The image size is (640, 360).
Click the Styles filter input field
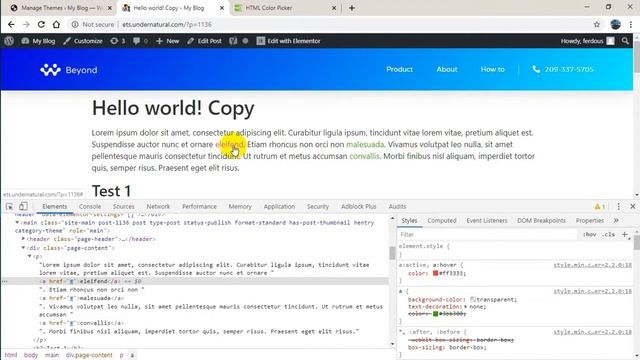[x=488, y=234]
